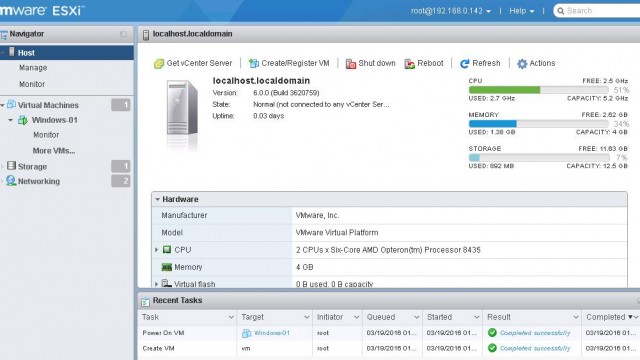Viewport: 640px width, 360px height.
Task: Click the blue Refresh arrow icon
Action: [x=464, y=64]
